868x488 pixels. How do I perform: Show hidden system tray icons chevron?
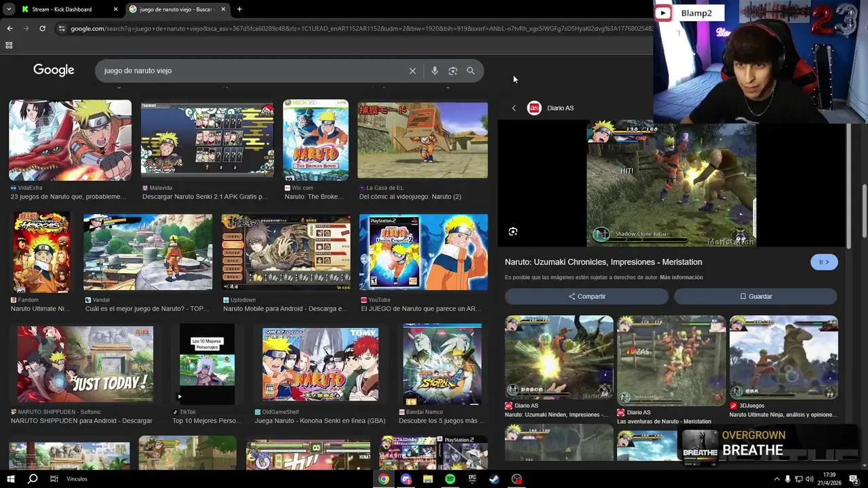[x=776, y=479]
